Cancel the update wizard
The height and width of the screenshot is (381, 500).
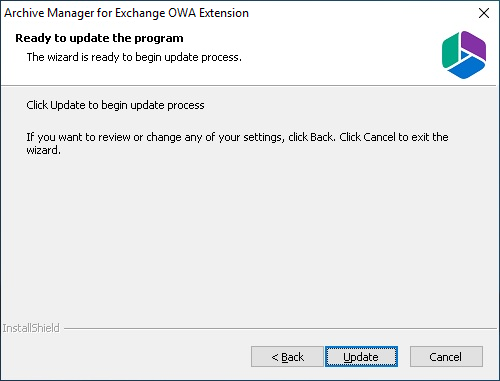[x=446, y=357]
